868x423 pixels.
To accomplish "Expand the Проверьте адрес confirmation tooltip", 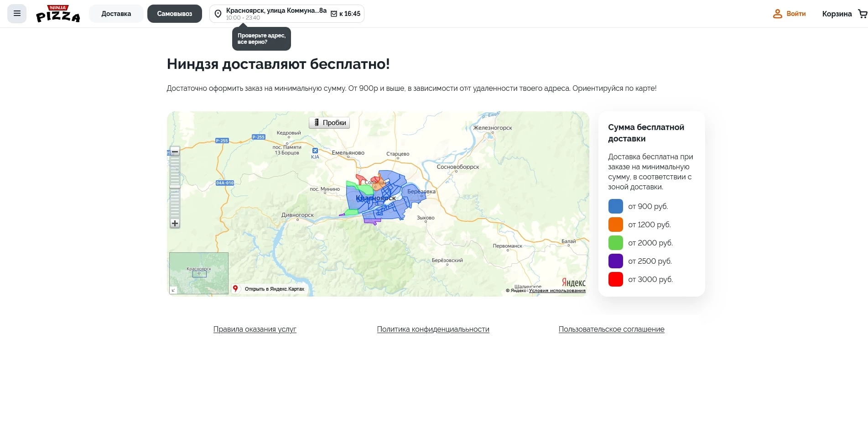I will [261, 38].
